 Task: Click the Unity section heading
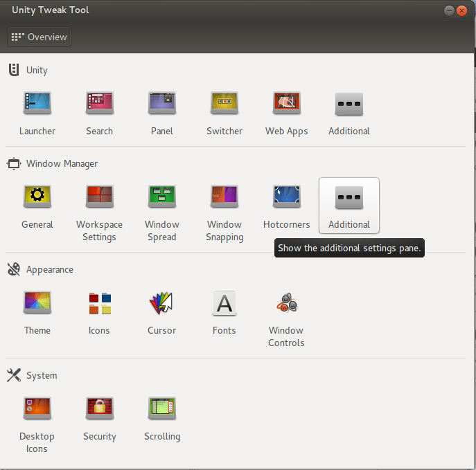click(x=37, y=71)
